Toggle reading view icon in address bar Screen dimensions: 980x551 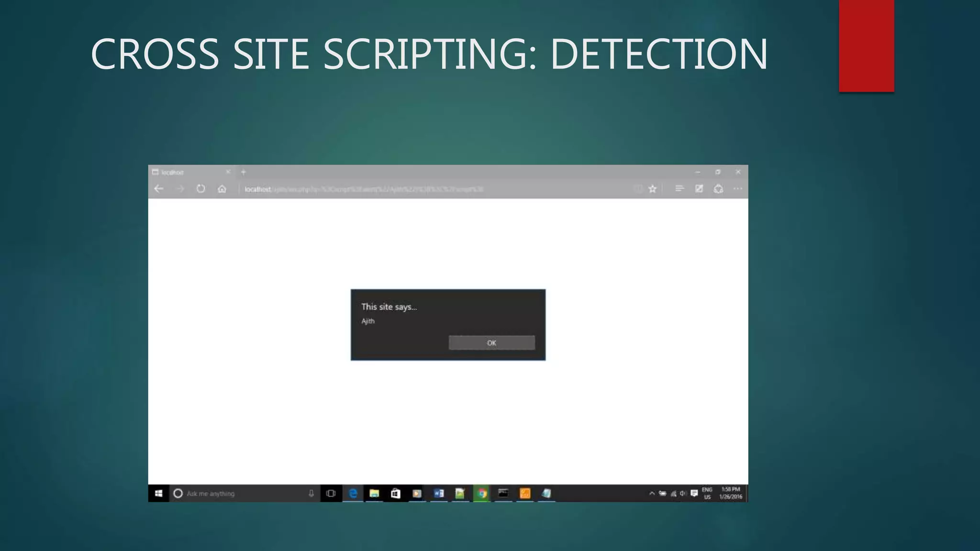tap(638, 189)
